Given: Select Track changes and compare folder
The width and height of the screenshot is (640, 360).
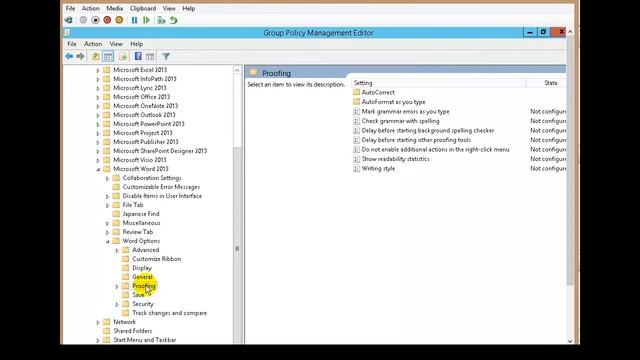Looking at the screenshot, I should point(169,313).
